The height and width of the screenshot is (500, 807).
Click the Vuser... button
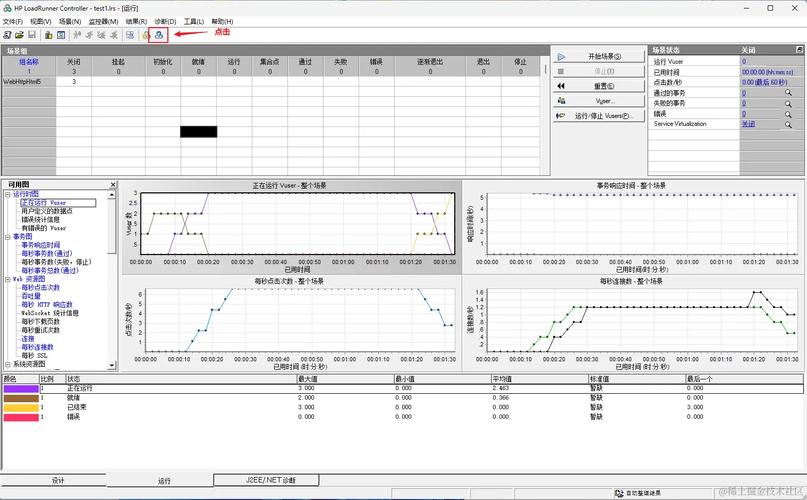pos(596,101)
